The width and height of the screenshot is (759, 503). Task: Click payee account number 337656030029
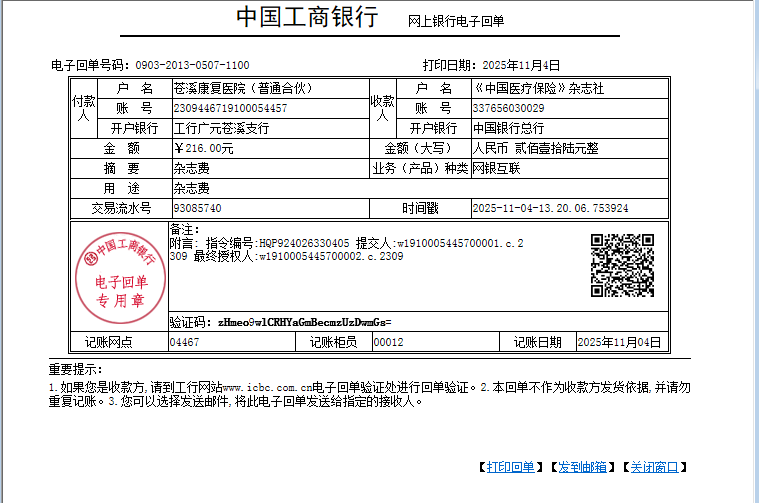[509, 108]
